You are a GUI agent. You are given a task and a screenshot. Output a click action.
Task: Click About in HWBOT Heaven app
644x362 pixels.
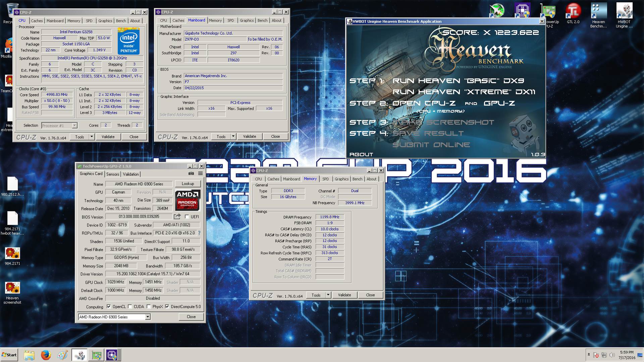pos(361,155)
